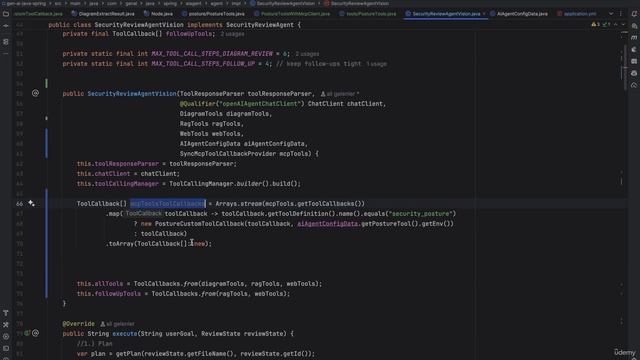Go to next highlighted error arrow

[623, 24]
